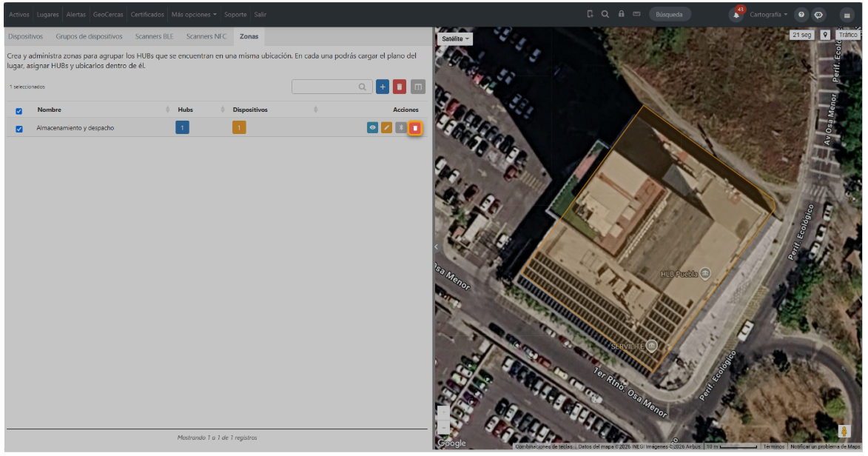Select the ruler measure tool icon
The height and width of the screenshot is (456, 868).
pyautogui.click(x=636, y=14)
